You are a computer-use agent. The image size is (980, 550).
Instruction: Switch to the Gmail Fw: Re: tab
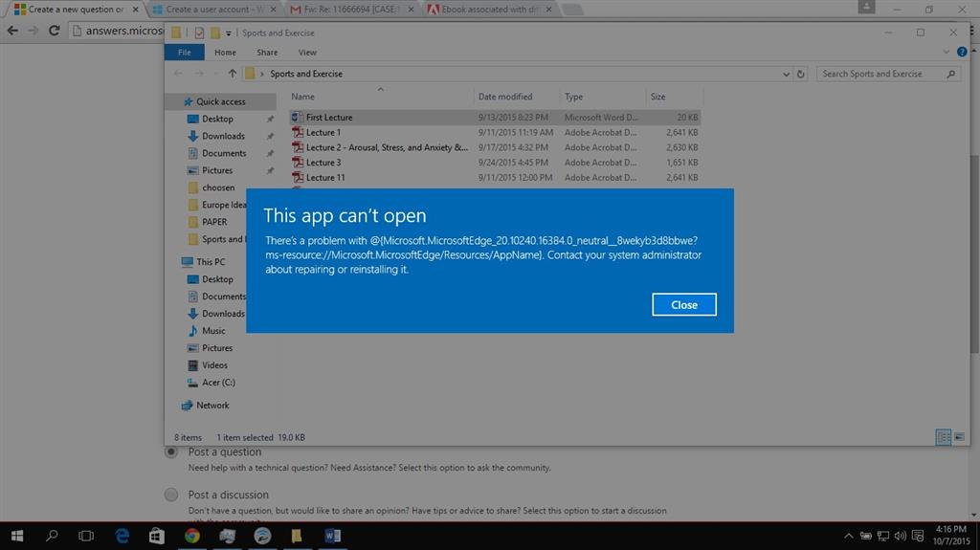pos(352,10)
